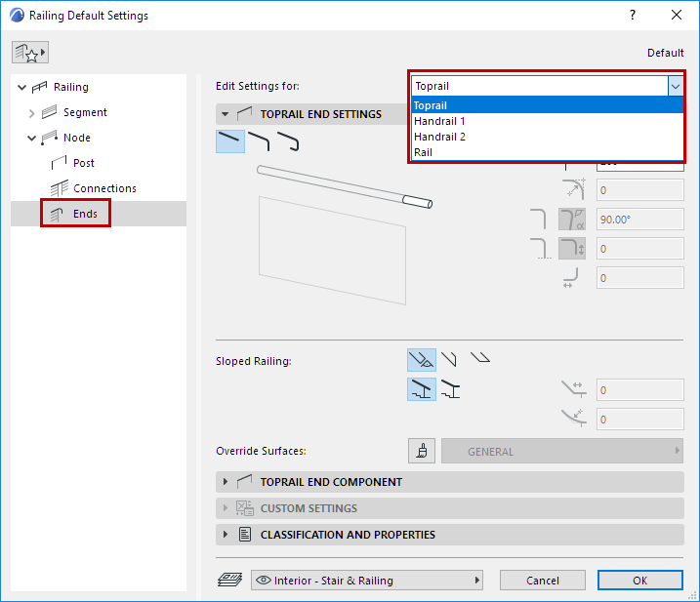Click the Node tree icon
700x602 pixels.
49,138
